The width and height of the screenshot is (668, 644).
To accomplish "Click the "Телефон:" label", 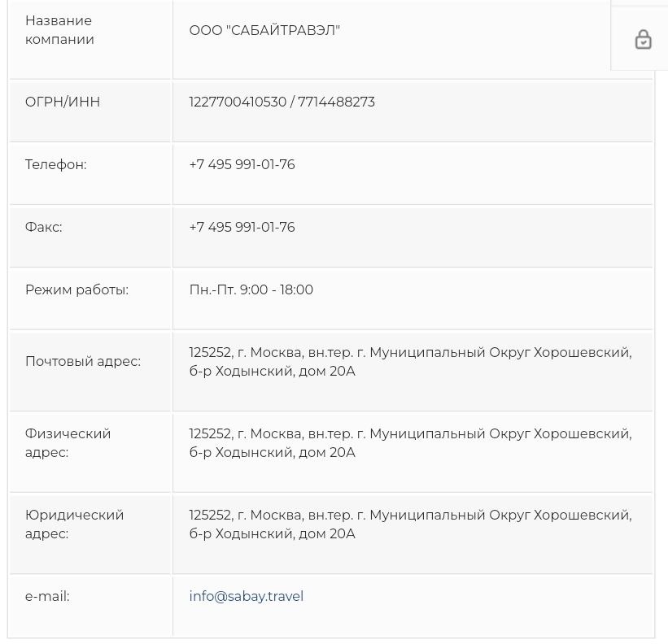I will (55, 164).
